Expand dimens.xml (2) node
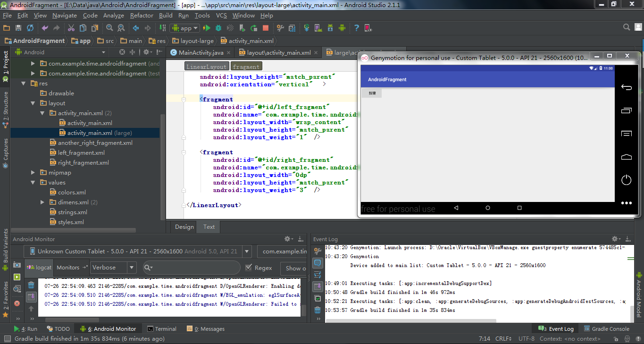Image resolution: width=644 pixels, height=344 pixels. (42, 202)
